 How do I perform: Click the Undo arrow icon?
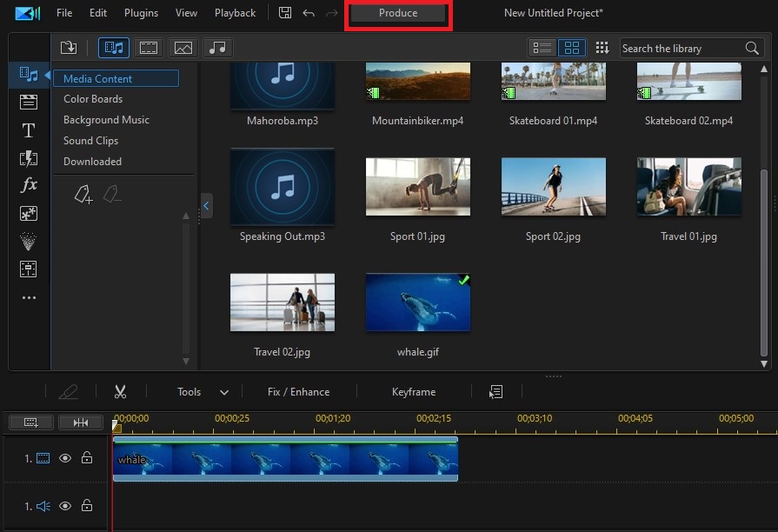pos(308,13)
